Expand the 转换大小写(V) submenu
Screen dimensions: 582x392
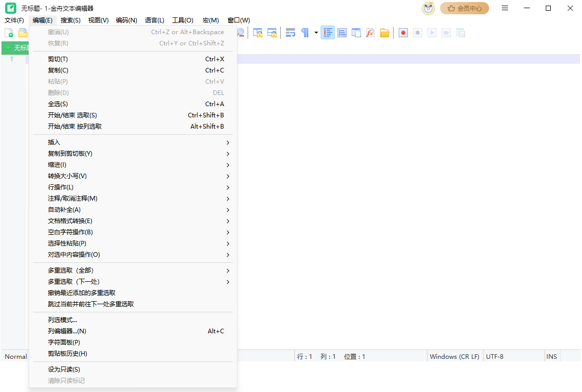133,176
